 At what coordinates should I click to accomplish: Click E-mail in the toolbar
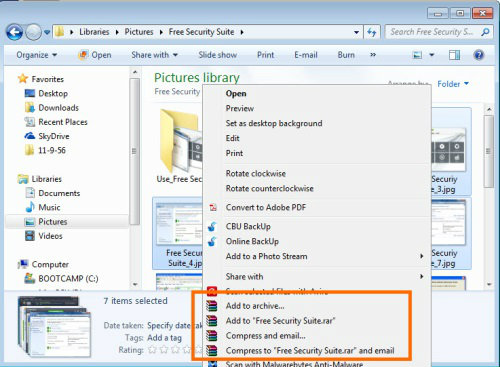(x=306, y=55)
